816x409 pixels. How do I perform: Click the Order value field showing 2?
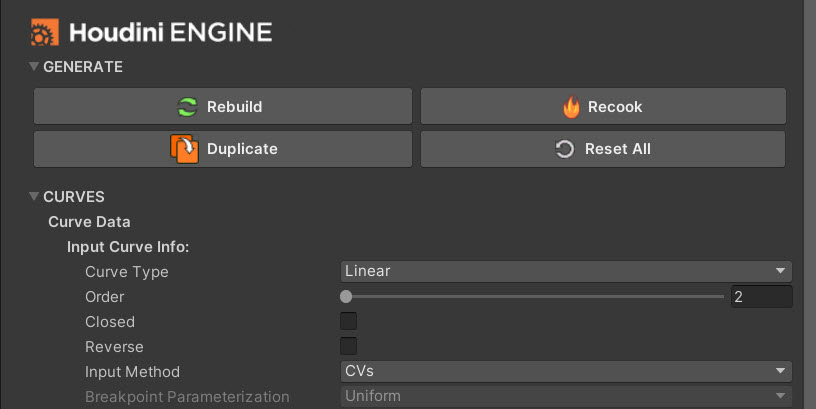[x=761, y=297]
